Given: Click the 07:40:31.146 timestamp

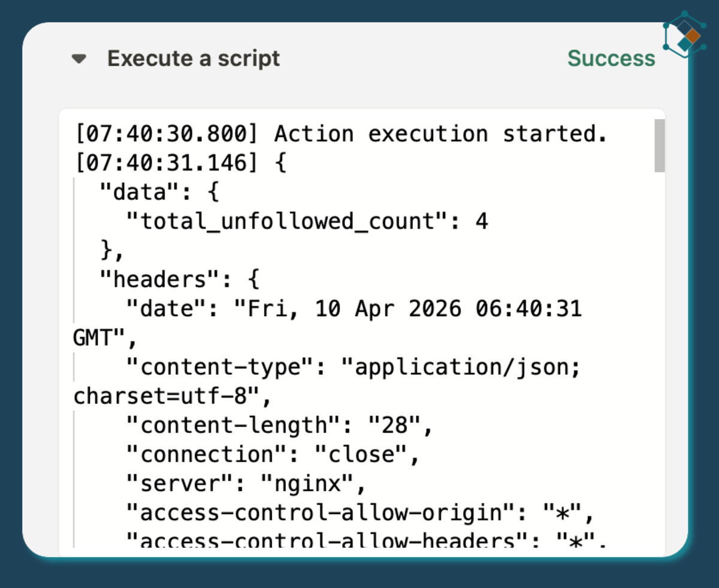Looking at the screenshot, I should coord(165,163).
